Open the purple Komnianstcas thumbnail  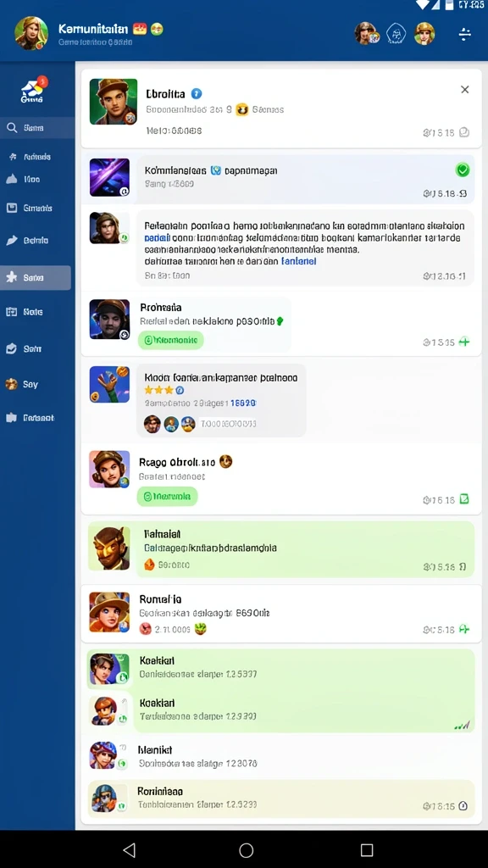click(109, 177)
